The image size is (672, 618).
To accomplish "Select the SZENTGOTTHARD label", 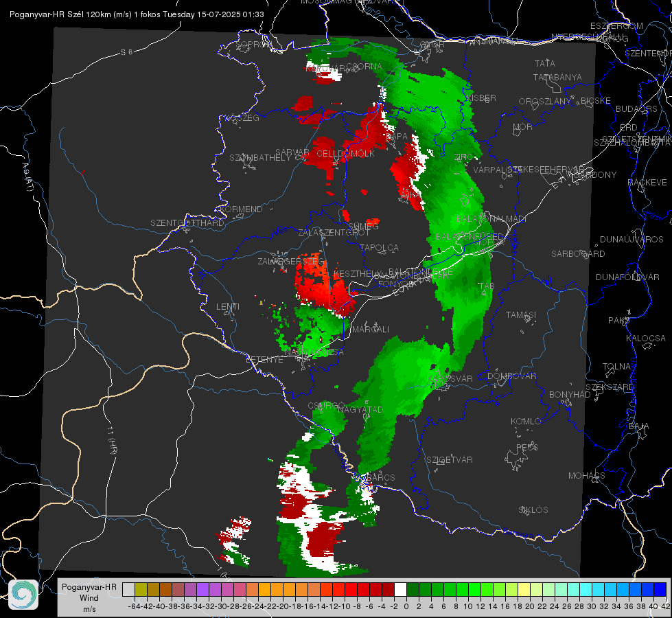I will point(187,223).
